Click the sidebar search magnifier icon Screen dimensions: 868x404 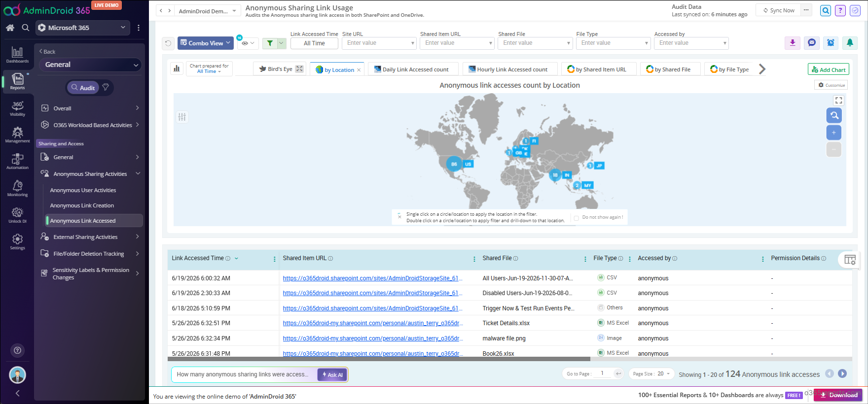(x=26, y=28)
